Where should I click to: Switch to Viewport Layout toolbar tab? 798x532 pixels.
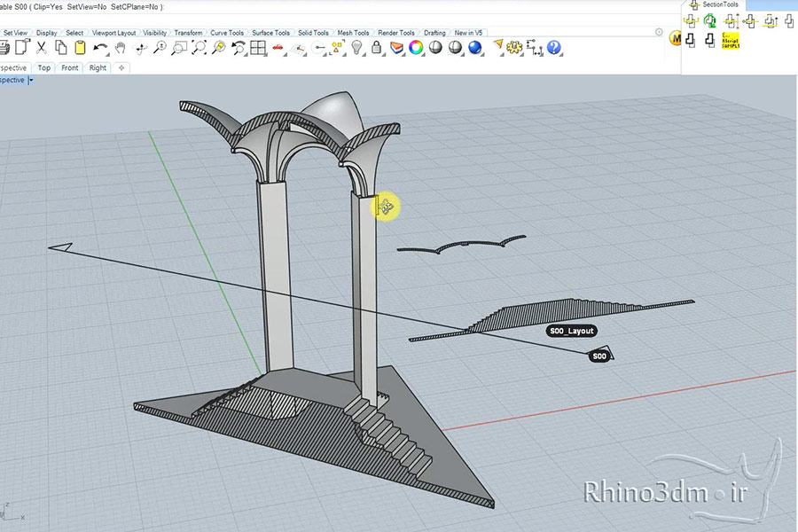coord(113,33)
